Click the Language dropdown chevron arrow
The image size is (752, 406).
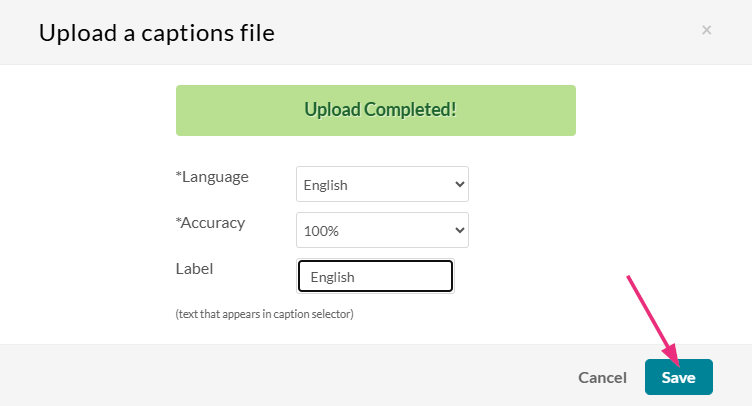[x=460, y=184]
